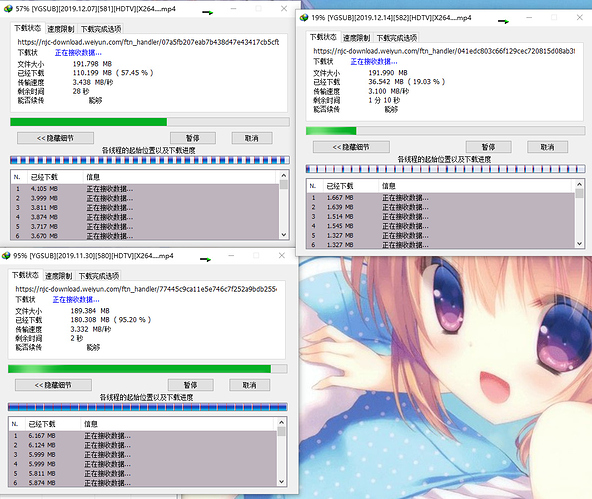Click 正在接收数据... status link in the 57% window

point(78,53)
